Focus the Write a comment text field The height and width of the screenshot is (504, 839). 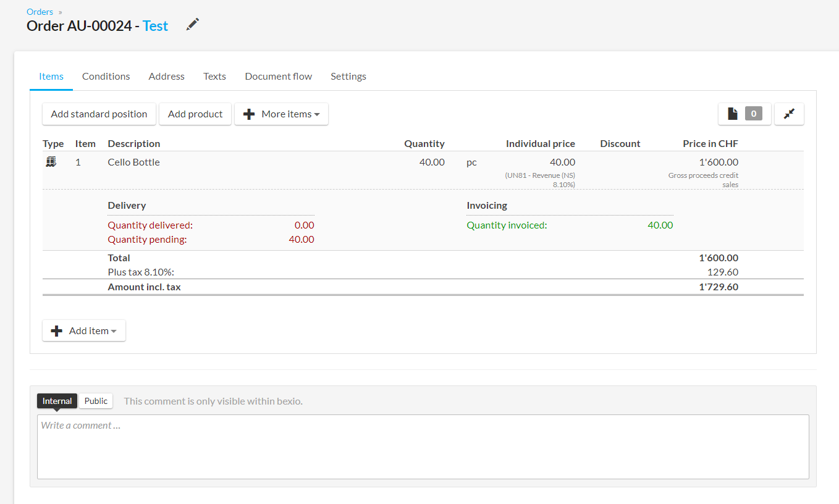click(423, 446)
